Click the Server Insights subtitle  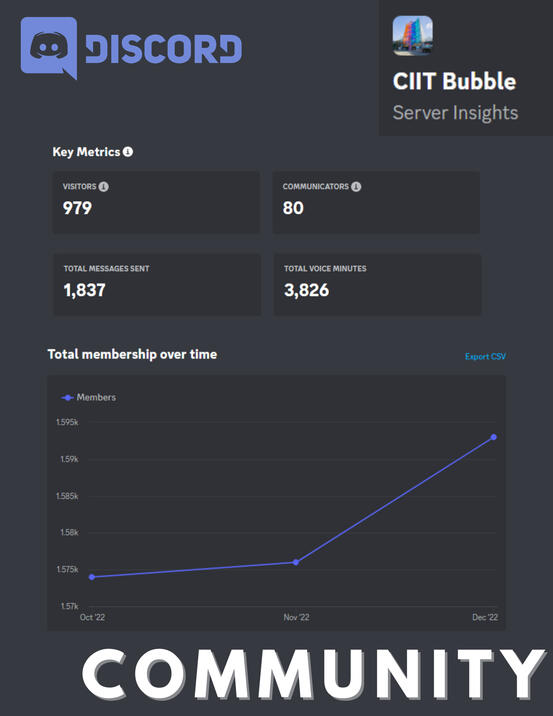455,113
